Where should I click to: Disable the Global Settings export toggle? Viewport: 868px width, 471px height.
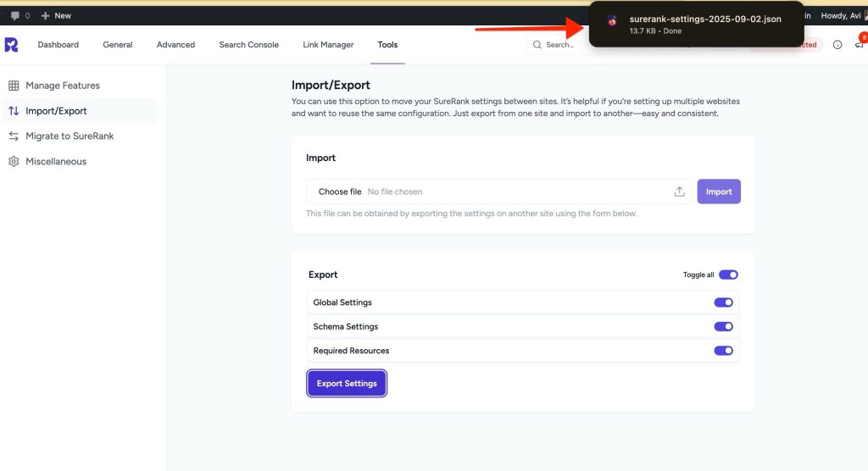point(723,302)
